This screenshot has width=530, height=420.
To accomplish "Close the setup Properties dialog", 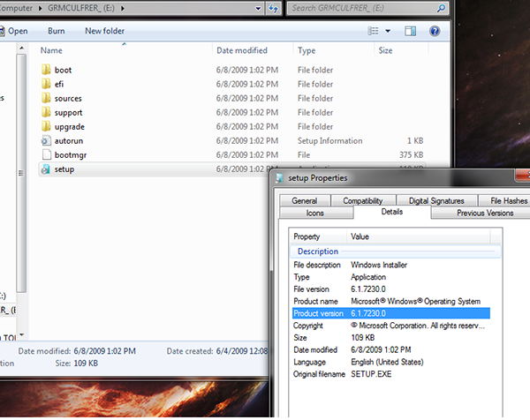I will click(523, 175).
